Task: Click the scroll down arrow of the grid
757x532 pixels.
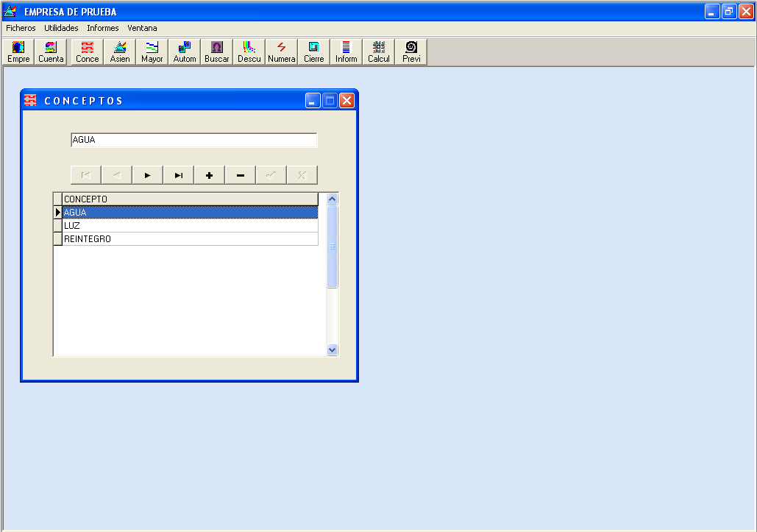Action: [333, 350]
